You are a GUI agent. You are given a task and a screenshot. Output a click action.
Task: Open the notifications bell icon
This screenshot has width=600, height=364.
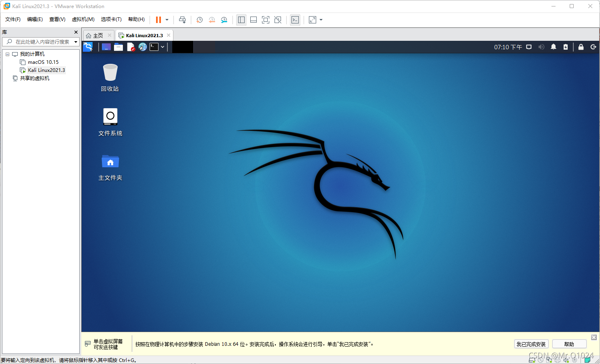[x=554, y=47]
